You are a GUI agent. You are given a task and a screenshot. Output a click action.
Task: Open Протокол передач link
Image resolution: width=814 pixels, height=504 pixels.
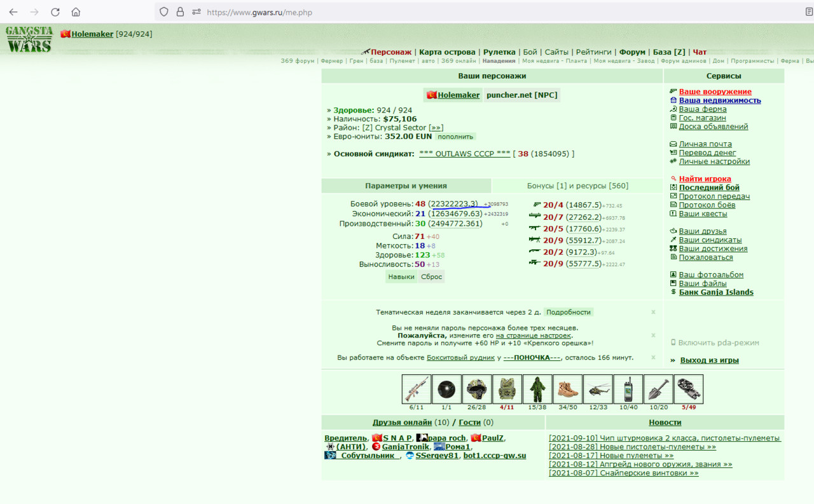pos(714,196)
